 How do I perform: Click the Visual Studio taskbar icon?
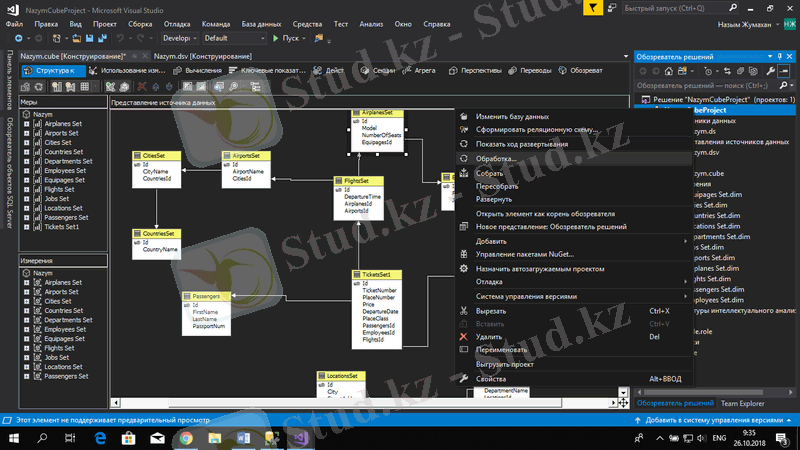click(298, 438)
